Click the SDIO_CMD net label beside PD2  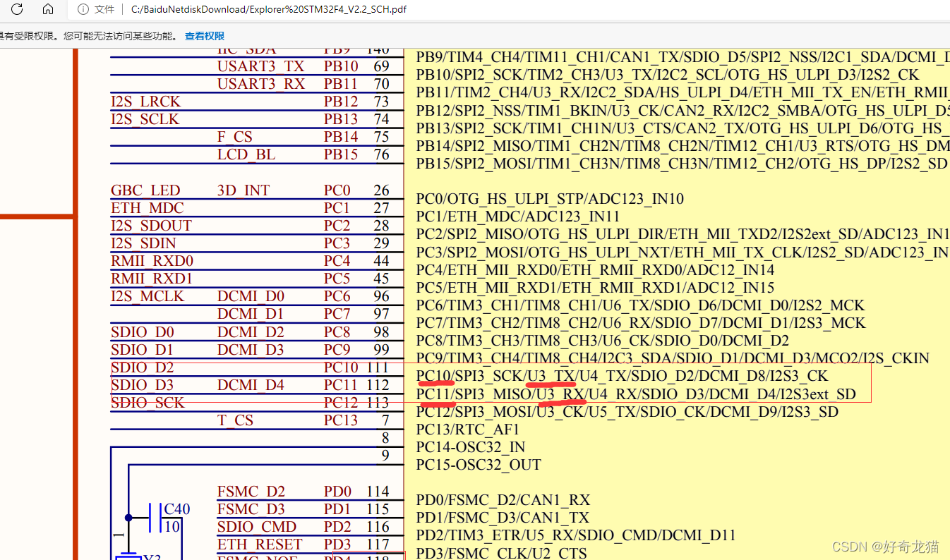(x=257, y=527)
